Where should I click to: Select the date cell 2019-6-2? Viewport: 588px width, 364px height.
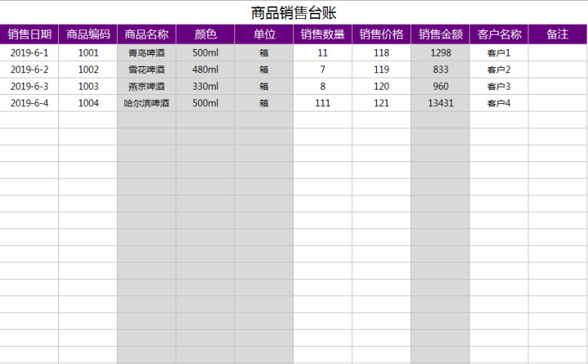click(29, 70)
